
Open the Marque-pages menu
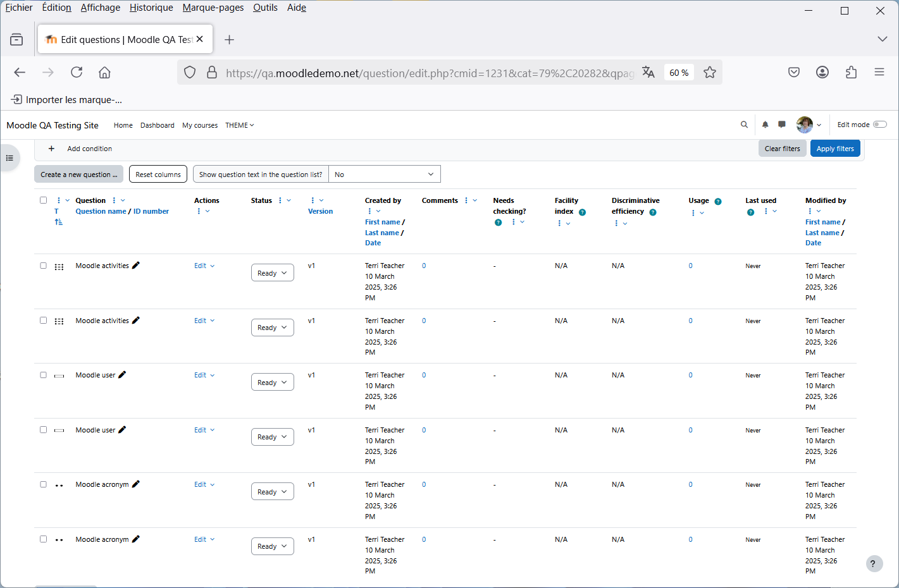(x=213, y=8)
